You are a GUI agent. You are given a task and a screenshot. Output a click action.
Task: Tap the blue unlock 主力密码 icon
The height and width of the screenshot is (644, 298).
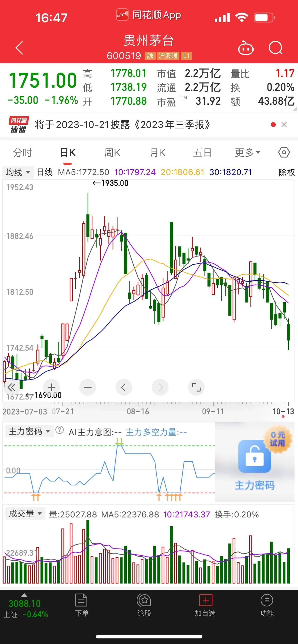pyautogui.click(x=254, y=457)
